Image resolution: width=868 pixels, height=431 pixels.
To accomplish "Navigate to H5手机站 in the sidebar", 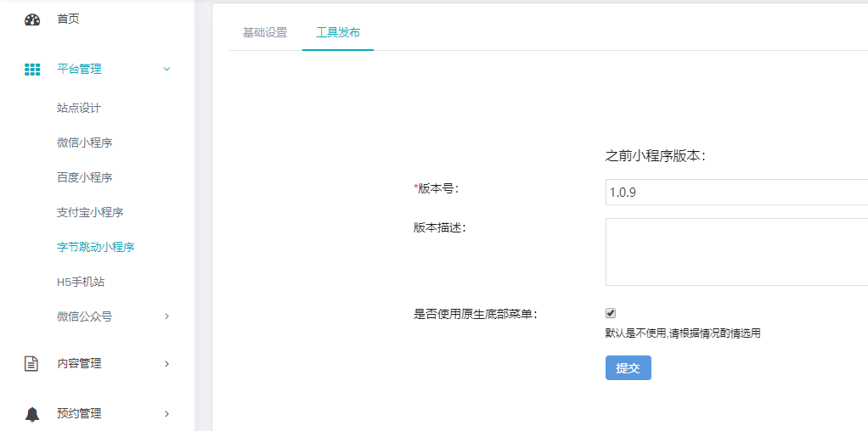I will (81, 282).
